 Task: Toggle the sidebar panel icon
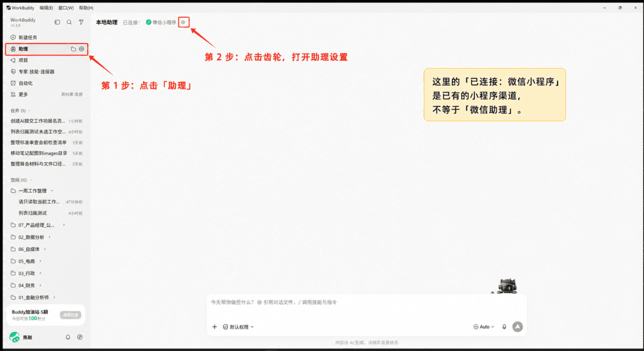click(x=57, y=22)
